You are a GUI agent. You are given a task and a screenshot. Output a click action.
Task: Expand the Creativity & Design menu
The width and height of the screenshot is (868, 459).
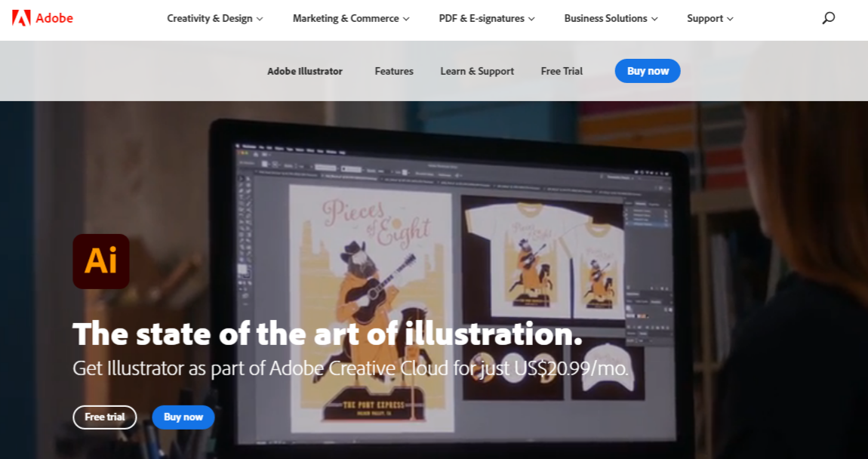pyautogui.click(x=214, y=18)
